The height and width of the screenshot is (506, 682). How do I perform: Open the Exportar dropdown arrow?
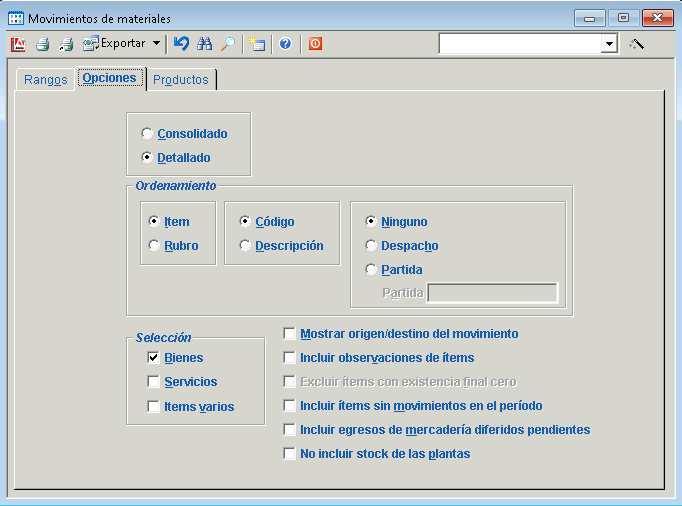156,44
